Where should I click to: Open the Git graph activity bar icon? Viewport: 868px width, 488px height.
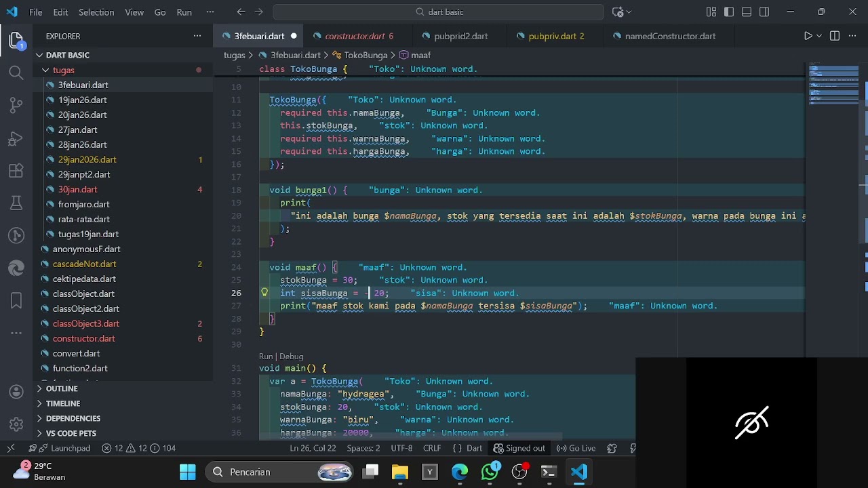click(x=16, y=236)
